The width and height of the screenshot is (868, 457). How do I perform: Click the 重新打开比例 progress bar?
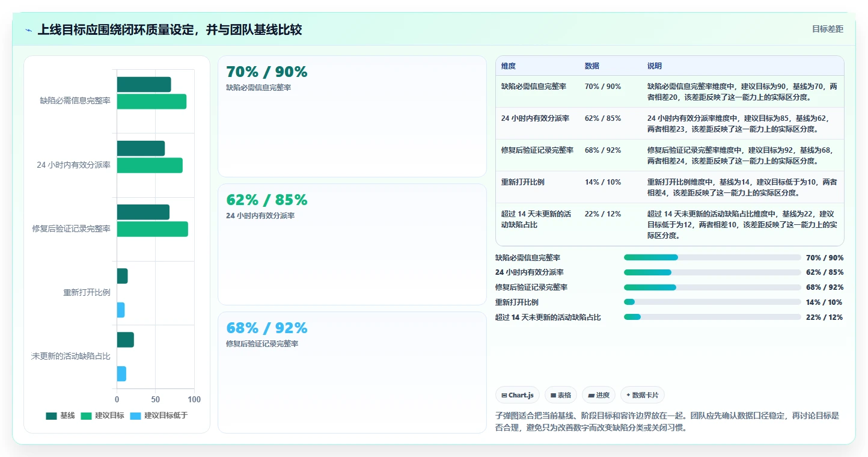pos(712,302)
